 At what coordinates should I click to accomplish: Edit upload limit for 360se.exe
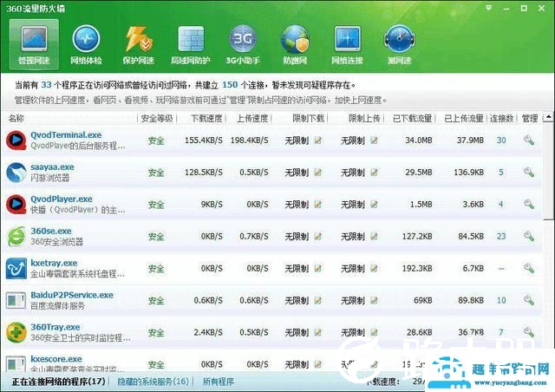[374, 236]
